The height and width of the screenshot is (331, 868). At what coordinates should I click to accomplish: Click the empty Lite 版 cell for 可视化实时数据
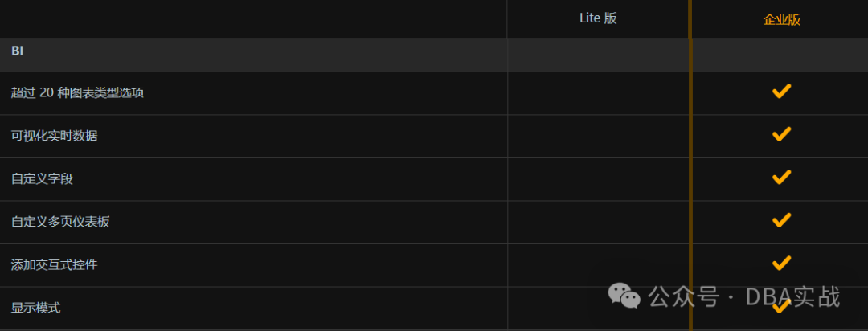(598, 136)
